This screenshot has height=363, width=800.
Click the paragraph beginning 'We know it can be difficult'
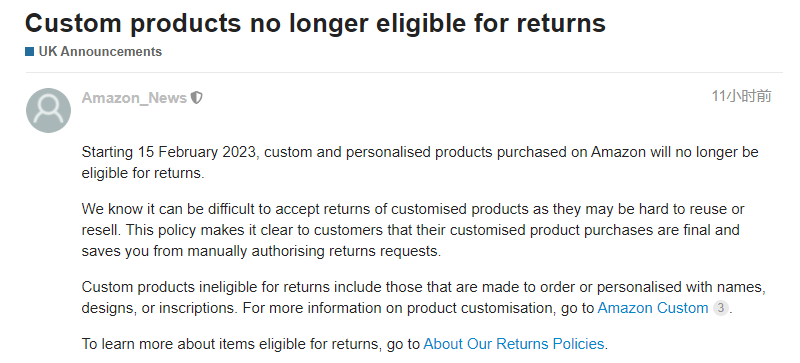413,230
